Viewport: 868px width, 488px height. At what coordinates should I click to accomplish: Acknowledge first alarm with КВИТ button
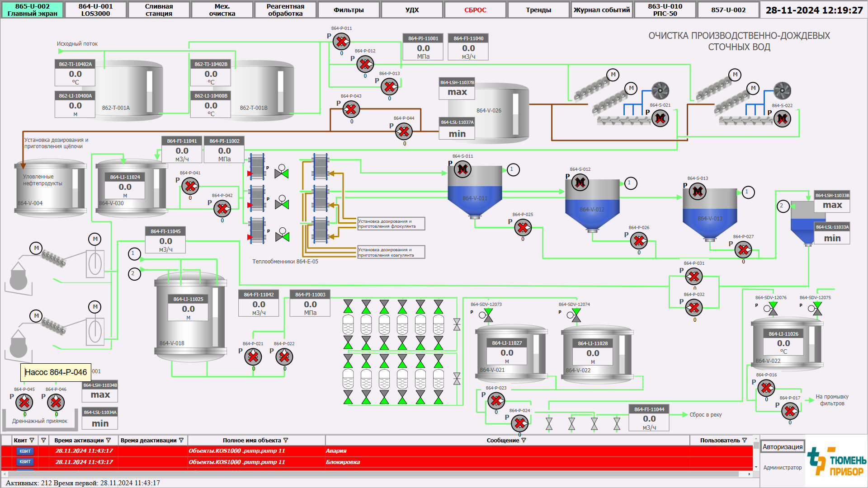click(x=25, y=451)
